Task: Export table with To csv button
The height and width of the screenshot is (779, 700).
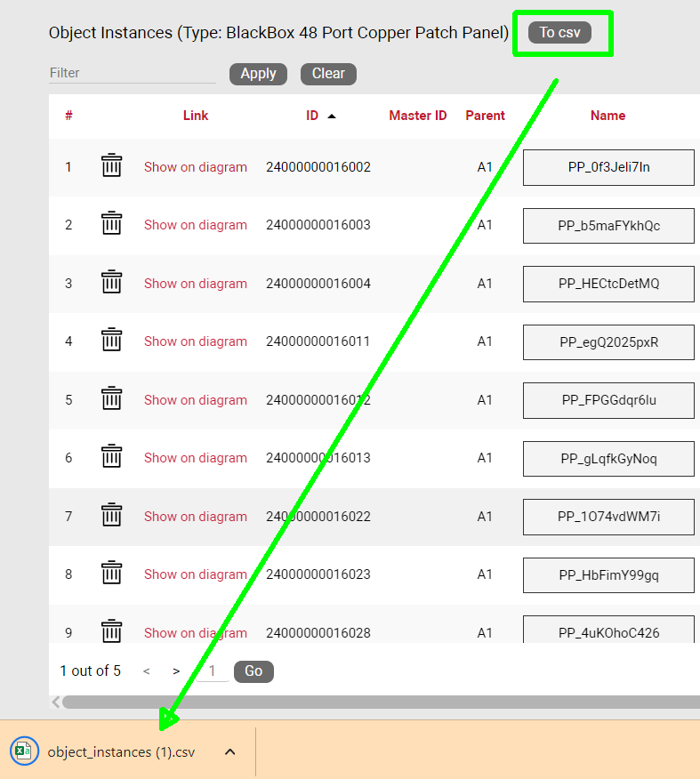Action: pos(559,33)
